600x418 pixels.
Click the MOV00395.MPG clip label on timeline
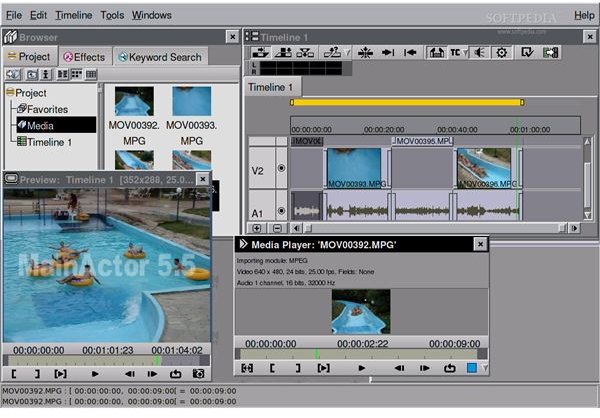click(422, 141)
